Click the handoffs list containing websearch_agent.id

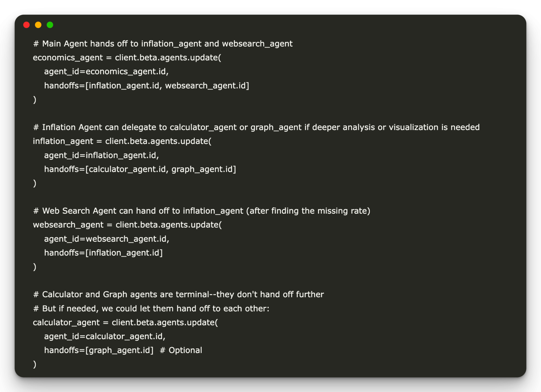point(146,85)
